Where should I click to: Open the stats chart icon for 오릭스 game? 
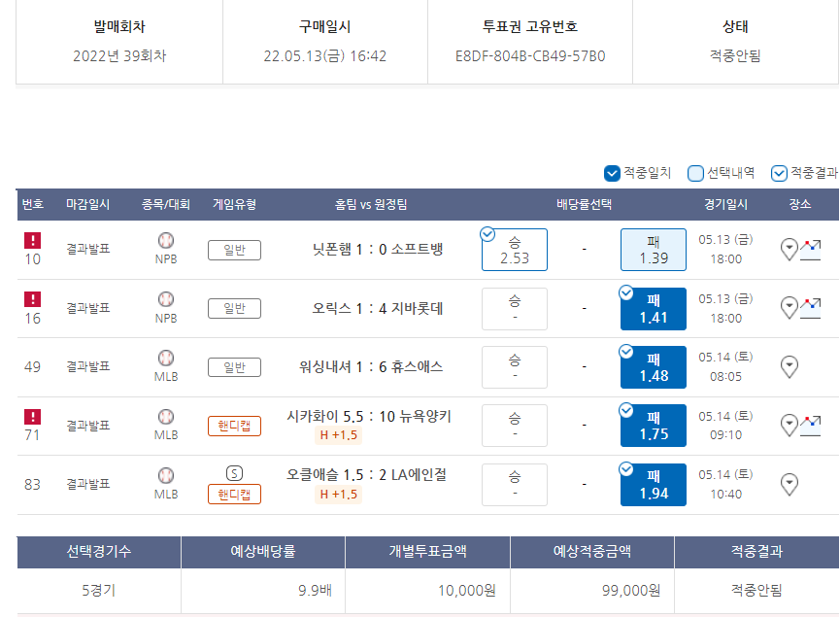tap(811, 308)
